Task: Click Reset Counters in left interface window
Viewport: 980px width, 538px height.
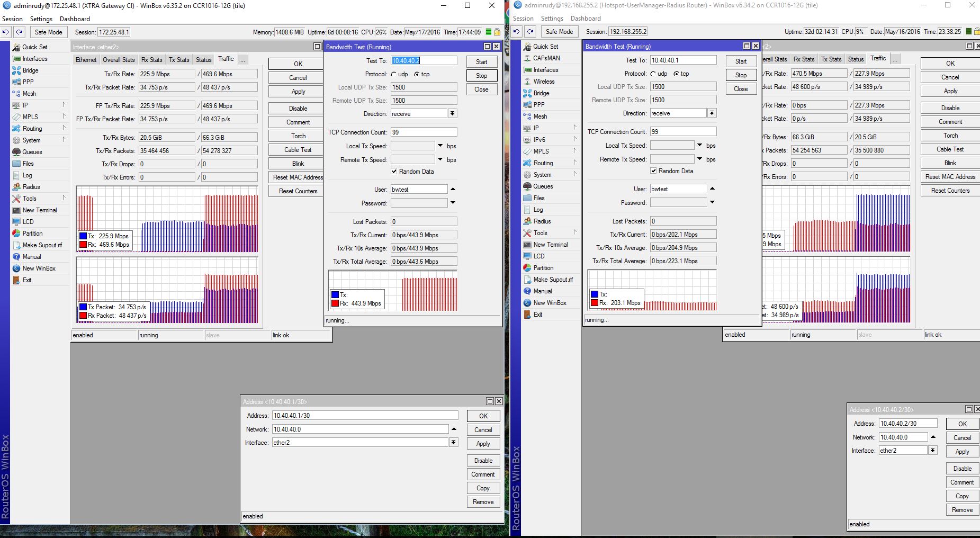Action: pos(298,191)
